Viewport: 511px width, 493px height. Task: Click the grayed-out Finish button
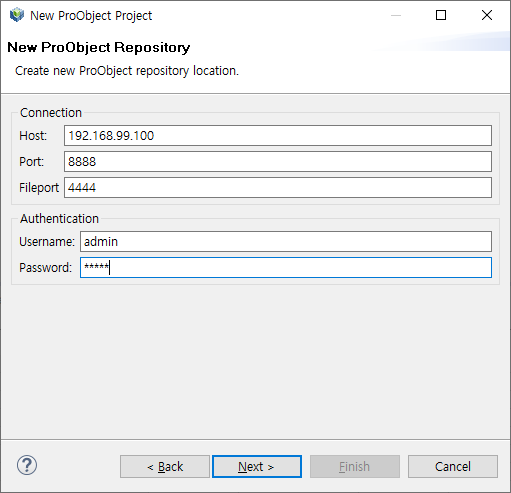coord(355,467)
